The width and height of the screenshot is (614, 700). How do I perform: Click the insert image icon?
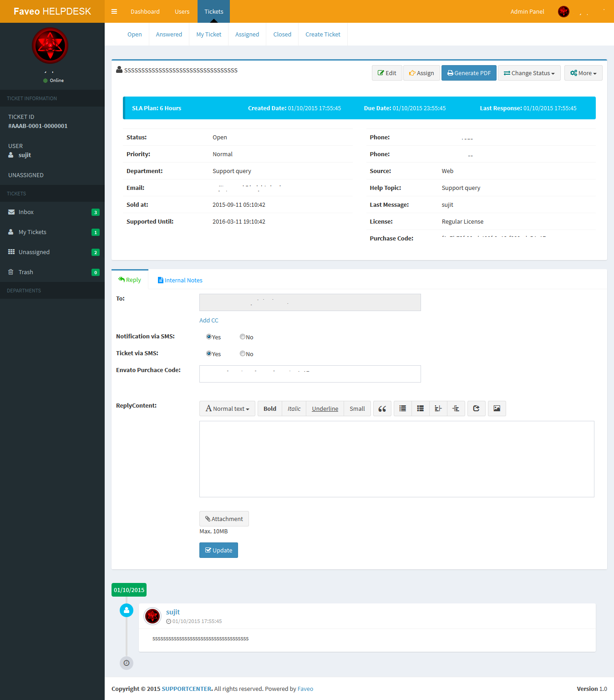(497, 409)
